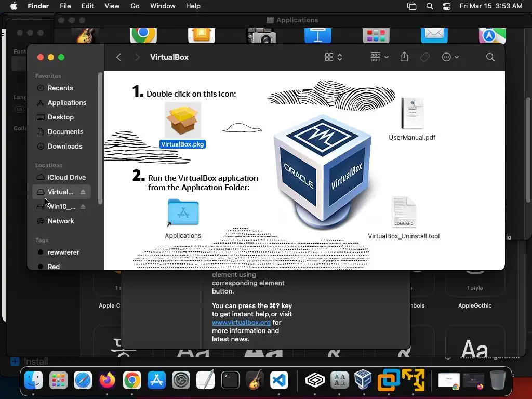
Task: Open VMware Fusion from the Dock
Action: point(389,380)
